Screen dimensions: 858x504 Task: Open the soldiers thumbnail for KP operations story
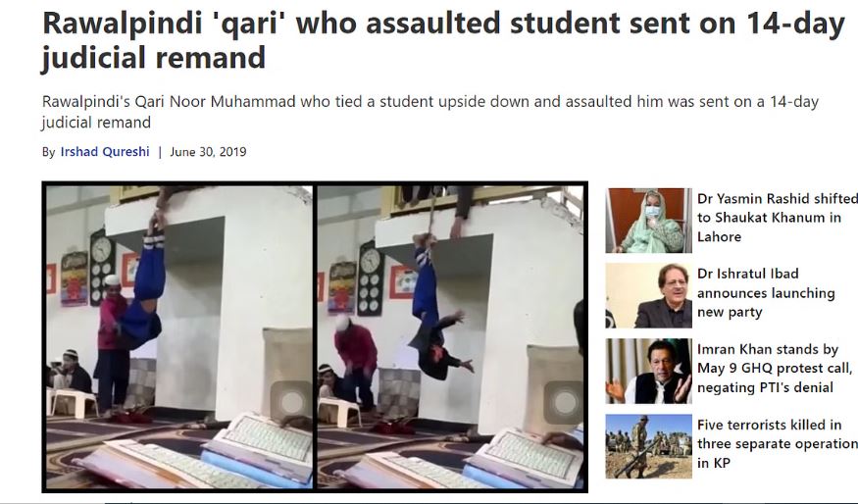tap(648, 446)
